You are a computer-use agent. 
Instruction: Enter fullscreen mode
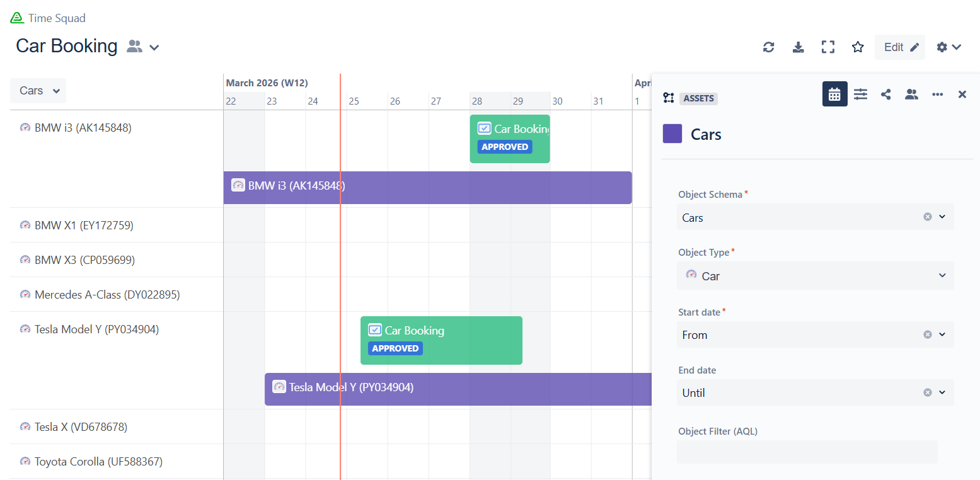click(x=828, y=47)
